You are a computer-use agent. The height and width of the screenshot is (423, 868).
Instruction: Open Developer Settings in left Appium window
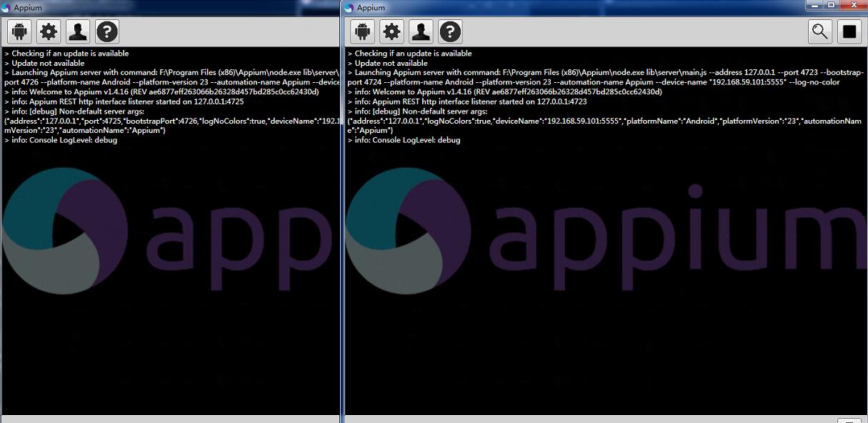[x=78, y=31]
